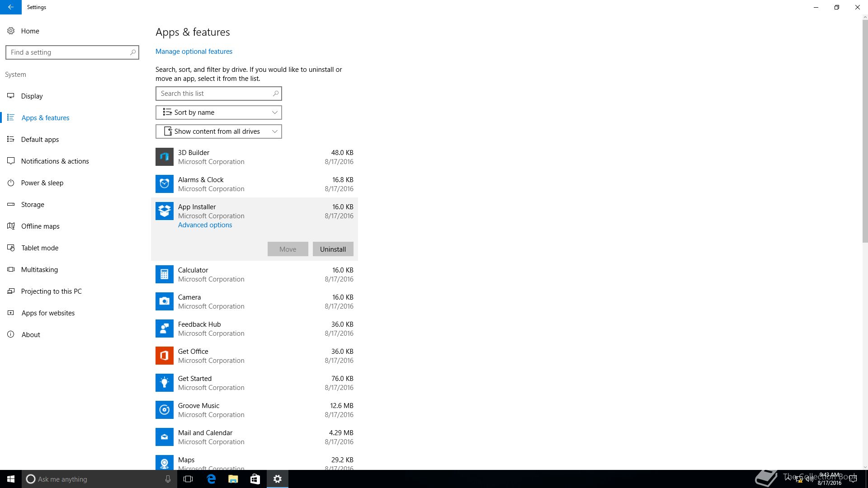Click the scrollbar down arrow
The image size is (868, 488).
tap(865, 467)
